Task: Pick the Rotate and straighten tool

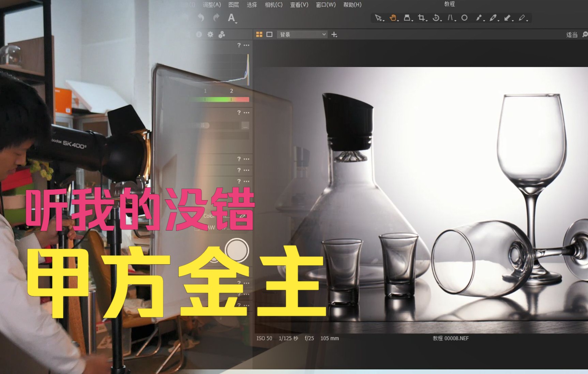Action: (436, 18)
